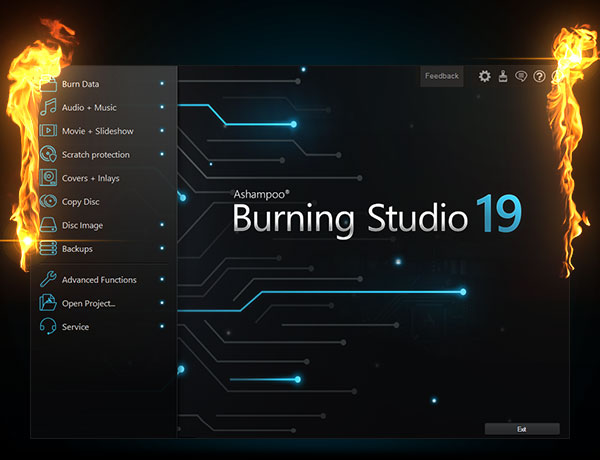The image size is (600, 460).
Task: Open settings via the gear icon
Action: pyautogui.click(x=484, y=76)
